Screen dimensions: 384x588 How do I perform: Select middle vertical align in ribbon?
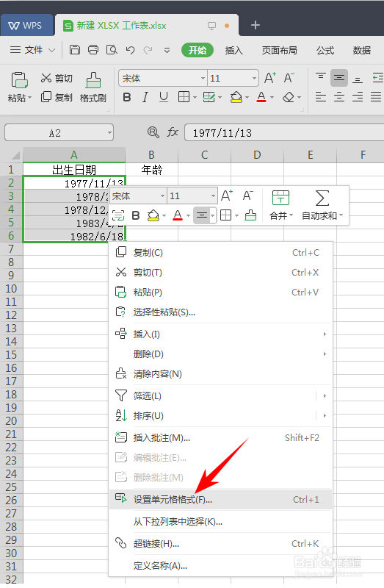pos(338,78)
